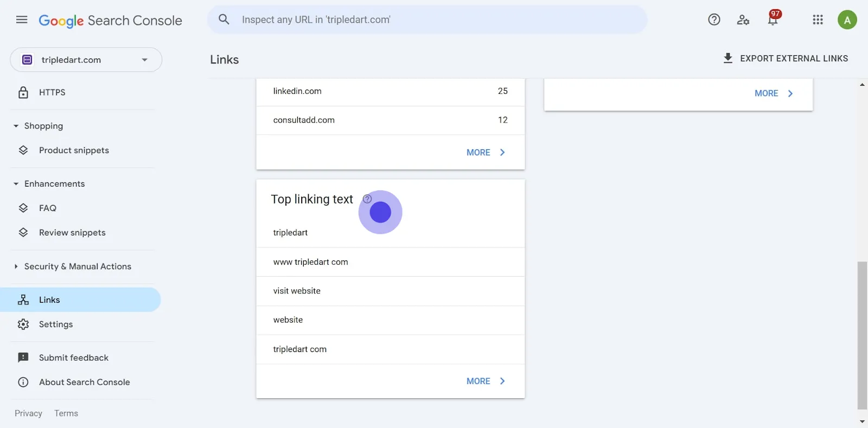Image resolution: width=868 pixels, height=428 pixels.
Task: Click the tripledart.com property icon
Action: (x=27, y=60)
